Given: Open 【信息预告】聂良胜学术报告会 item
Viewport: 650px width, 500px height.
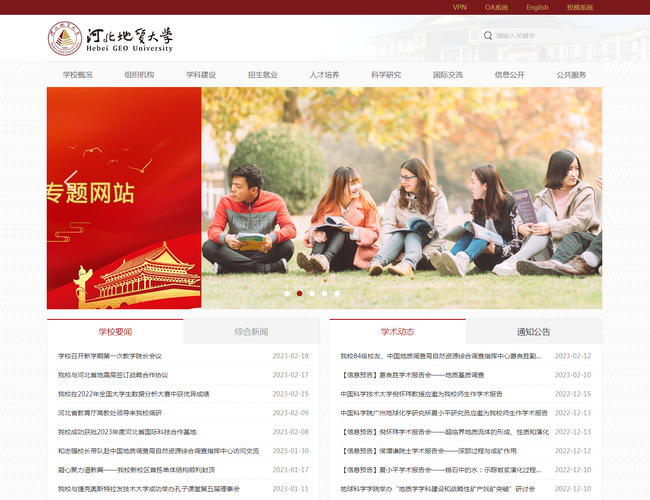Looking at the screenshot, I should tap(412, 375).
